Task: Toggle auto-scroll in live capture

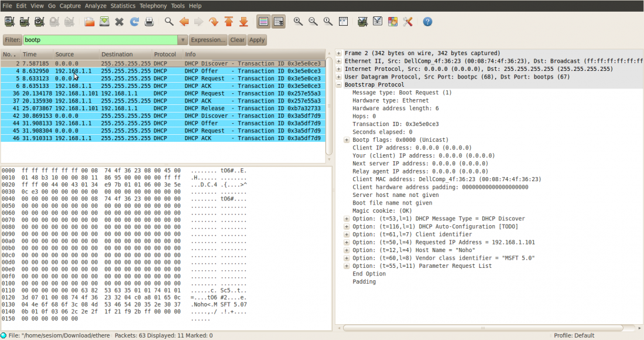Action: (x=279, y=22)
